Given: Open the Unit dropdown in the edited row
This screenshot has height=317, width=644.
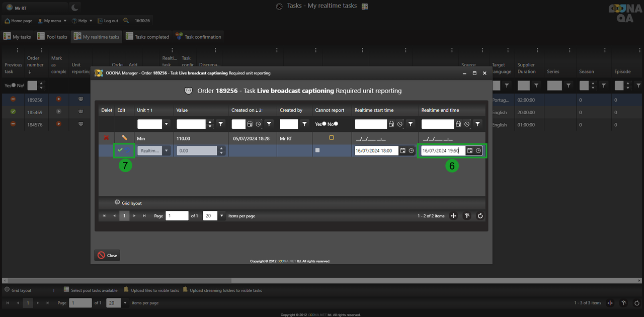Looking at the screenshot, I should click(166, 150).
